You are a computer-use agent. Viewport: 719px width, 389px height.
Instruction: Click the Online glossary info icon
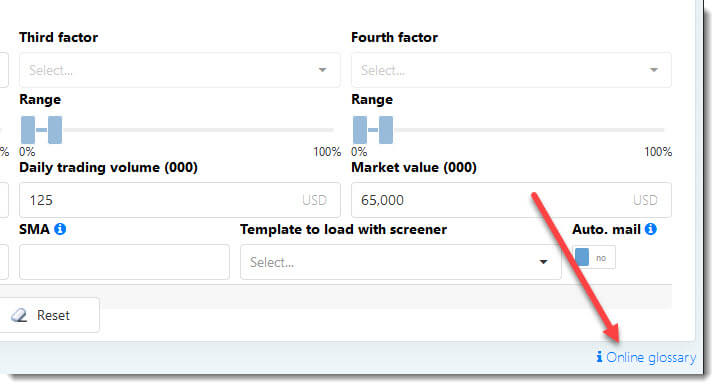(x=599, y=356)
